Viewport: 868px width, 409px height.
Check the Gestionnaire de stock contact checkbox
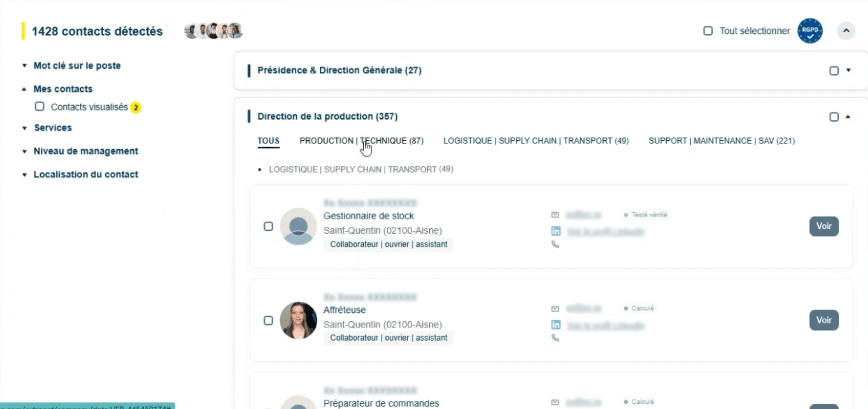tap(268, 227)
